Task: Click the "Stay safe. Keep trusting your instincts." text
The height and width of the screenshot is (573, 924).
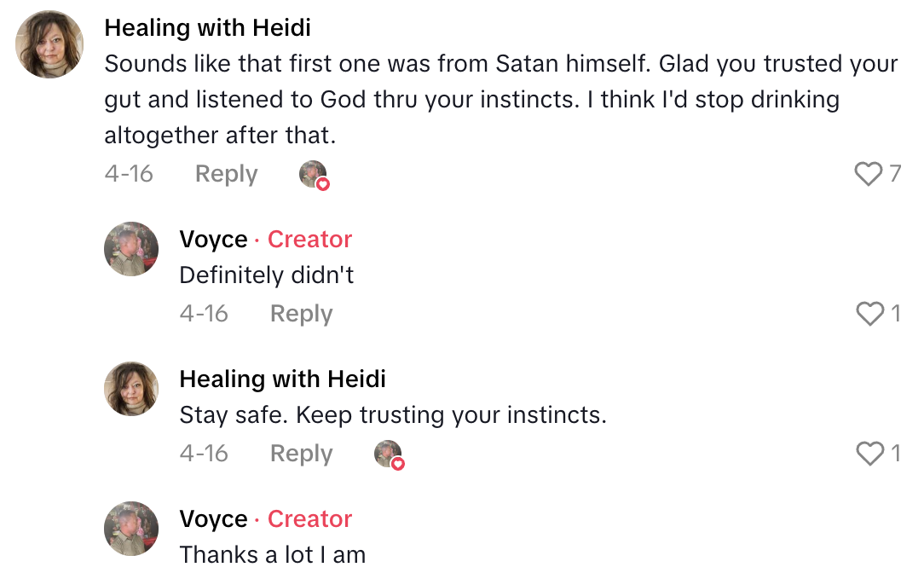Action: tap(392, 415)
